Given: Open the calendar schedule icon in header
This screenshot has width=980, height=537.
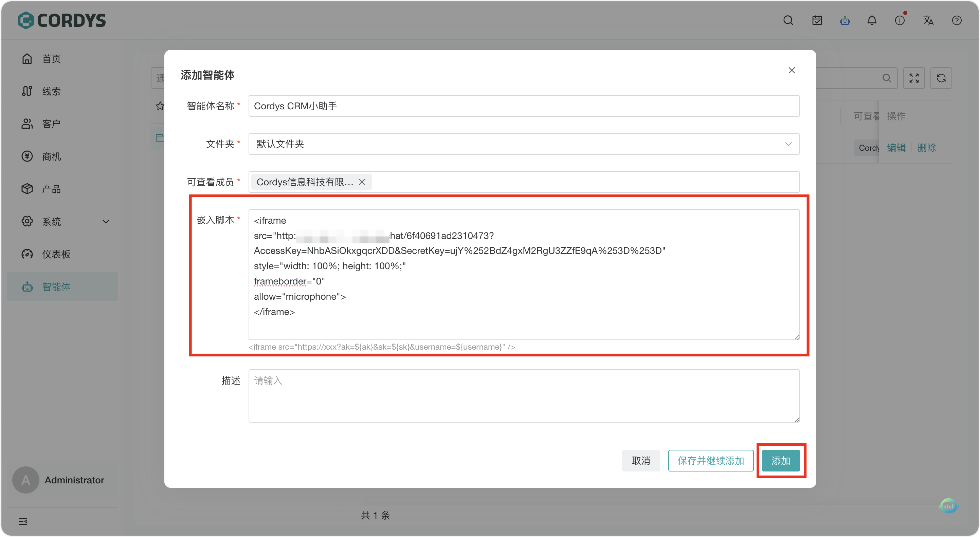Looking at the screenshot, I should pyautogui.click(x=817, y=21).
